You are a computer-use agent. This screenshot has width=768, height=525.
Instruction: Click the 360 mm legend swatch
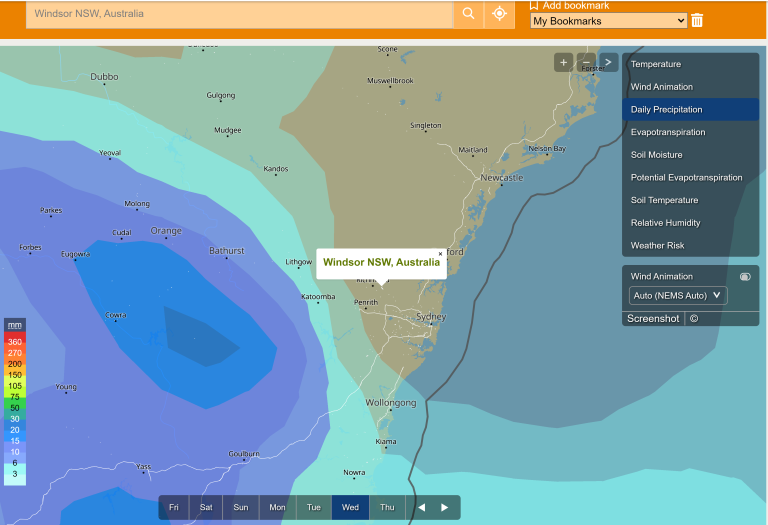pos(15,341)
